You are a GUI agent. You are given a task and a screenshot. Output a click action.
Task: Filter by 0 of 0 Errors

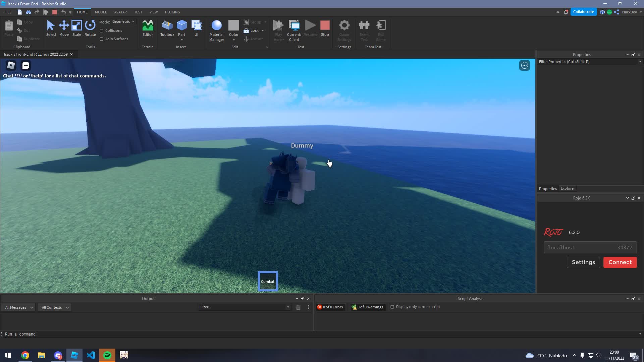tap(330, 307)
